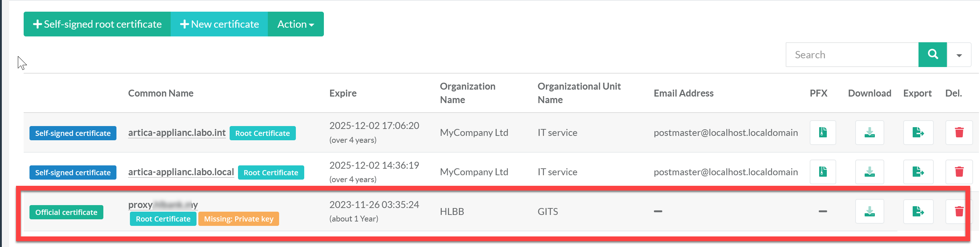Viewport: 980px width, 247px height.
Task: Click the Missing: Private key label
Action: (238, 219)
